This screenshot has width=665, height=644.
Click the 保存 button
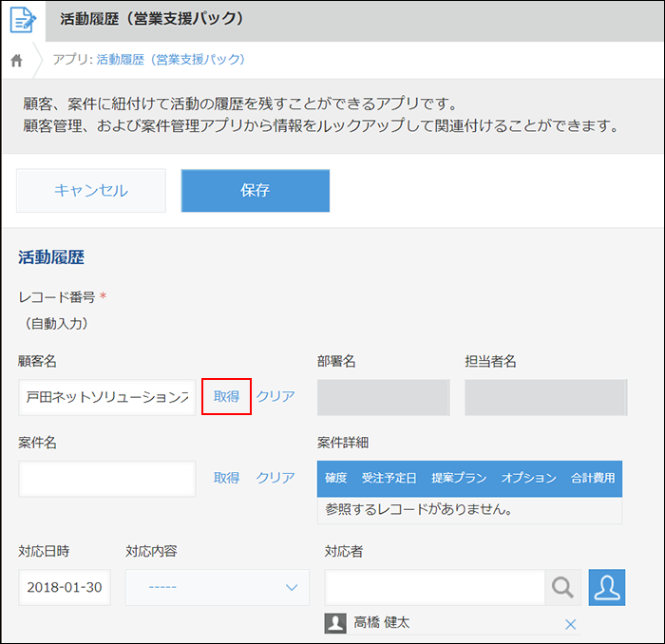[256, 190]
